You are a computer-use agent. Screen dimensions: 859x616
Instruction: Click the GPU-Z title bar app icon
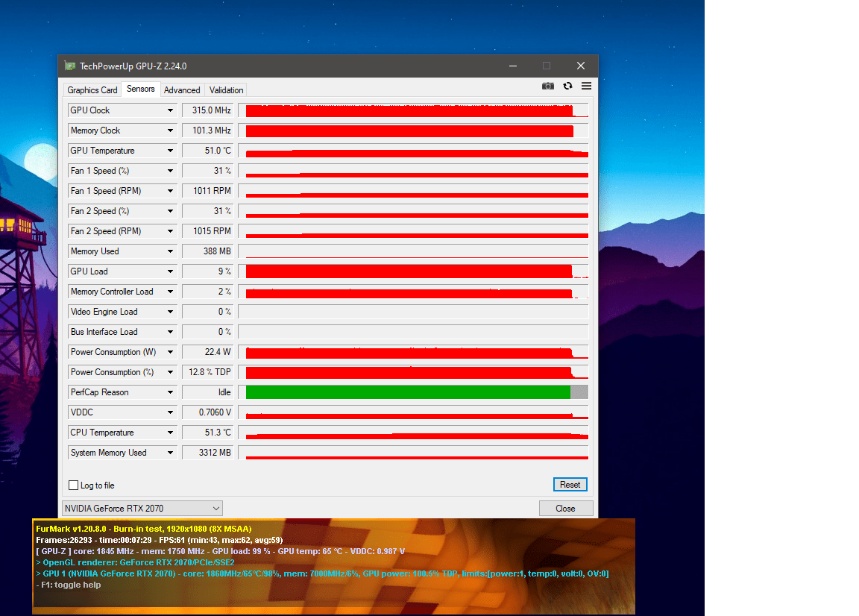pyautogui.click(x=70, y=66)
